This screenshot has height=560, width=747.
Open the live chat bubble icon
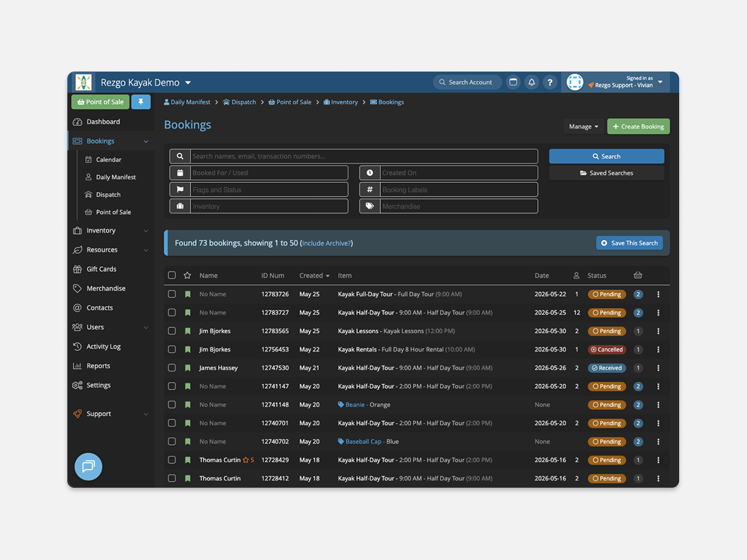click(x=88, y=467)
